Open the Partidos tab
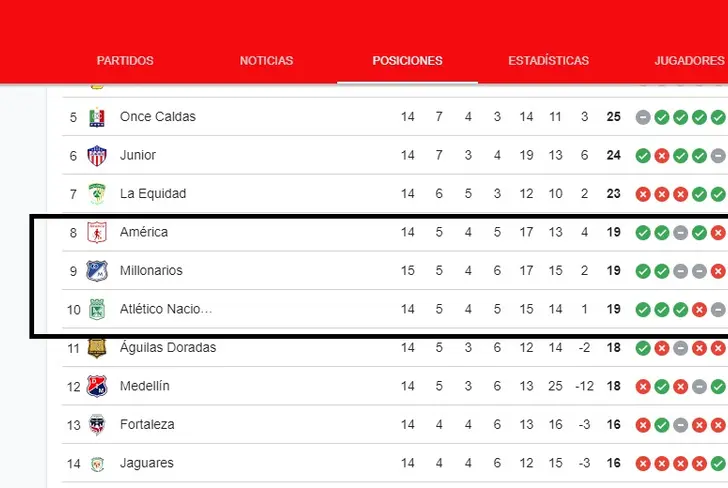728x488 pixels. [125, 61]
